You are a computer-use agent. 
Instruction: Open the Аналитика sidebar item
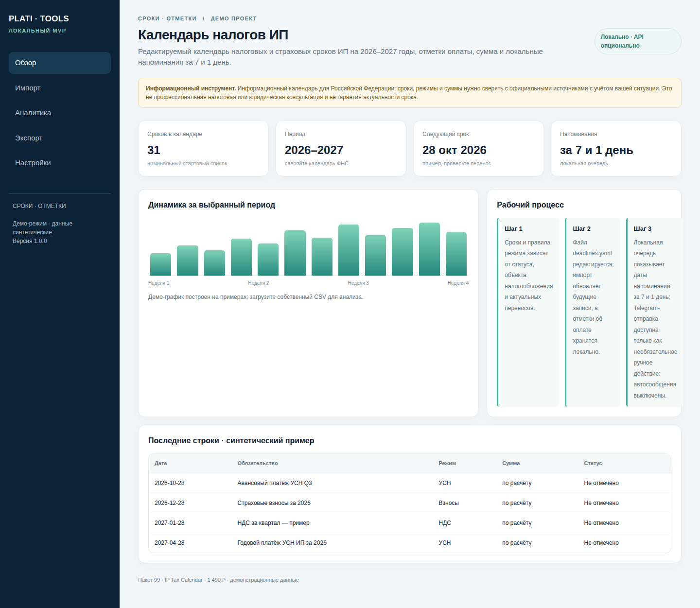click(60, 113)
